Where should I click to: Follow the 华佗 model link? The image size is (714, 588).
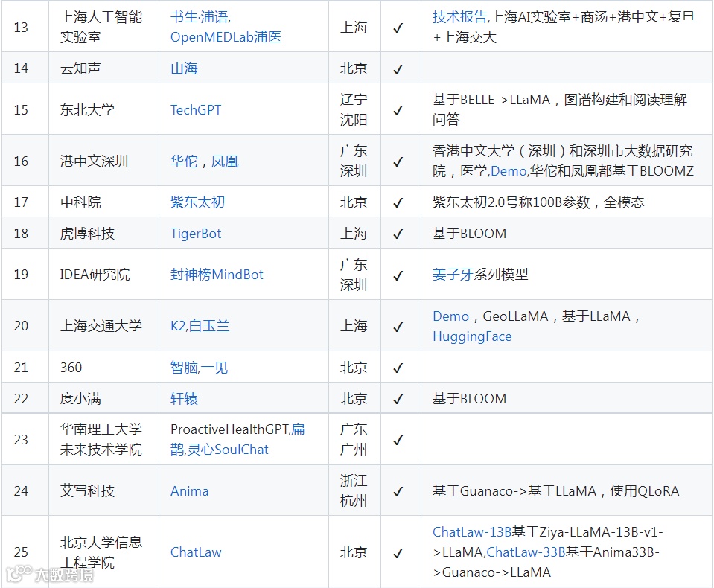click(184, 161)
